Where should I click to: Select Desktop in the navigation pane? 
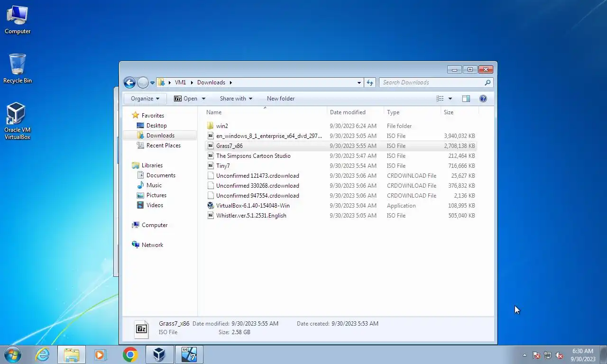pyautogui.click(x=156, y=126)
